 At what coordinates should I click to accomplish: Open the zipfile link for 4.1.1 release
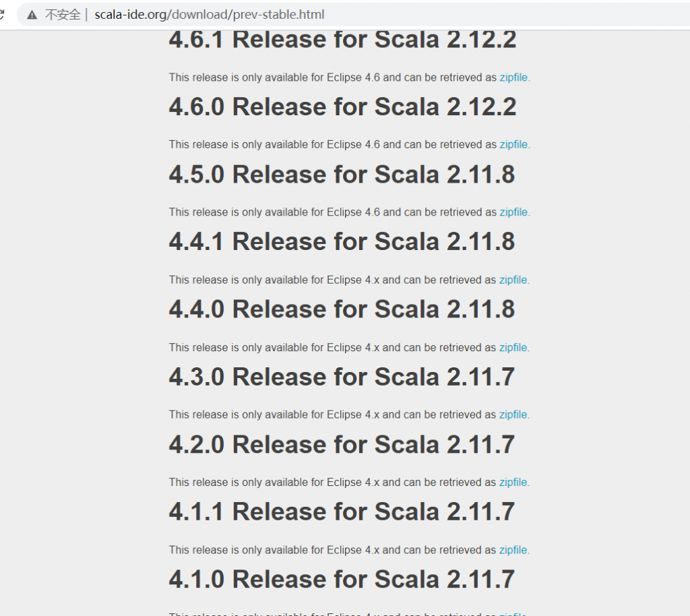point(513,550)
